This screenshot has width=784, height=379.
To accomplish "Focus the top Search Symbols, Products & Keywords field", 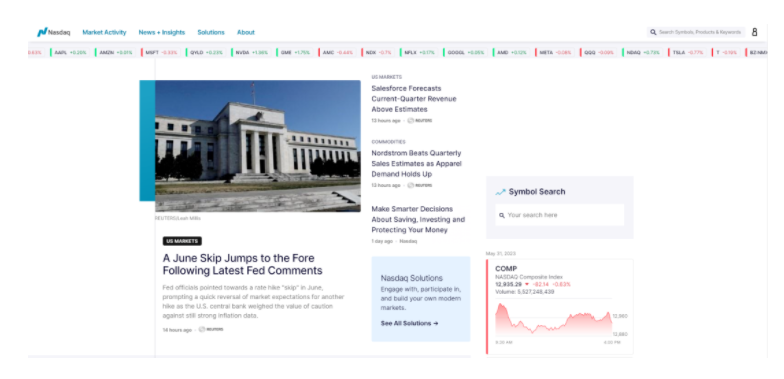I will coord(696,32).
